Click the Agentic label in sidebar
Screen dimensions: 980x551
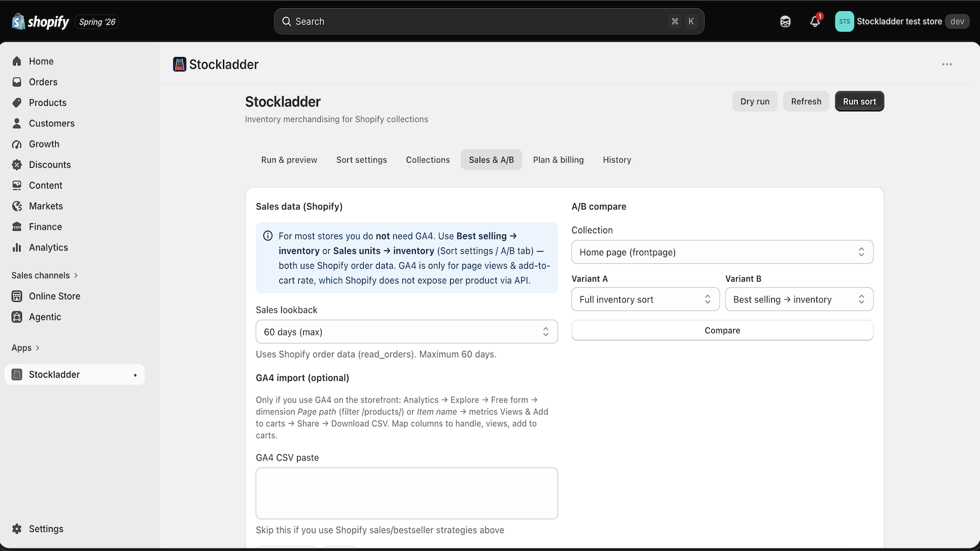(45, 317)
